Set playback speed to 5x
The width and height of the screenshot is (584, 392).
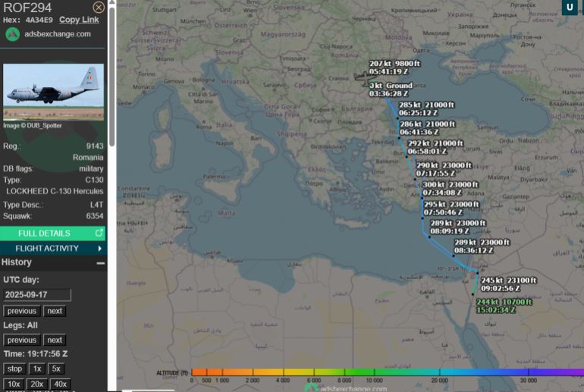click(x=56, y=368)
